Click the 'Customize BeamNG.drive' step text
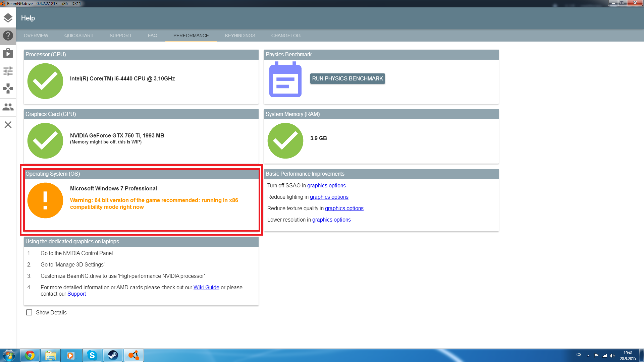The image size is (644, 362). pyautogui.click(x=123, y=276)
